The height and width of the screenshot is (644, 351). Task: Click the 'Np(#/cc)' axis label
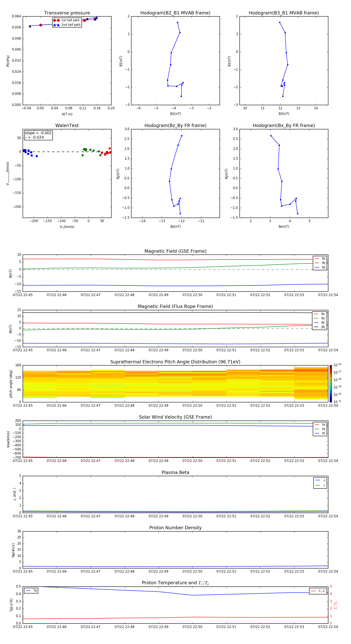coord(13,550)
